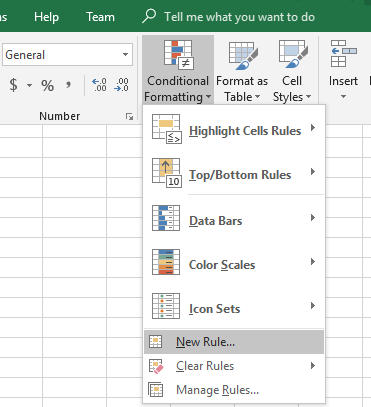Click the Clear Rules eraser icon
371x407 pixels.
click(x=156, y=366)
